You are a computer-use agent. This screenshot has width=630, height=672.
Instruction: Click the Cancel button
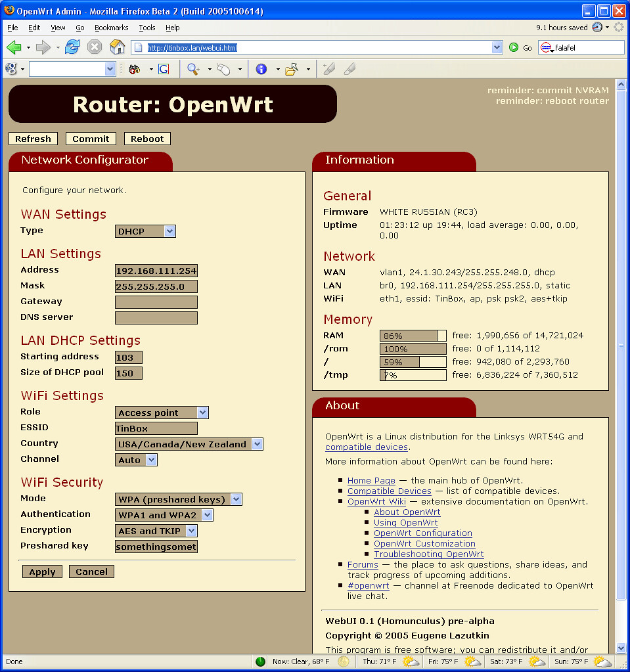(91, 571)
